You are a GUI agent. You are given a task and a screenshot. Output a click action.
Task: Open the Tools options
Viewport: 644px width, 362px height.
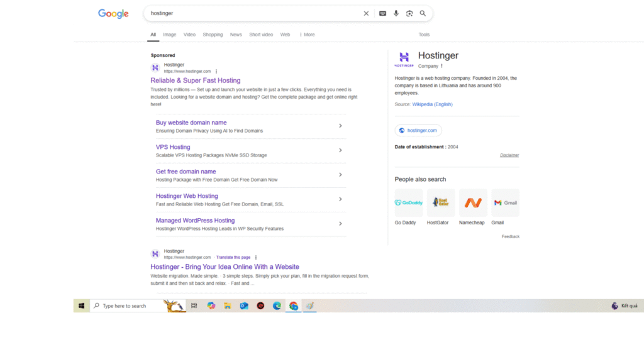tap(424, 35)
